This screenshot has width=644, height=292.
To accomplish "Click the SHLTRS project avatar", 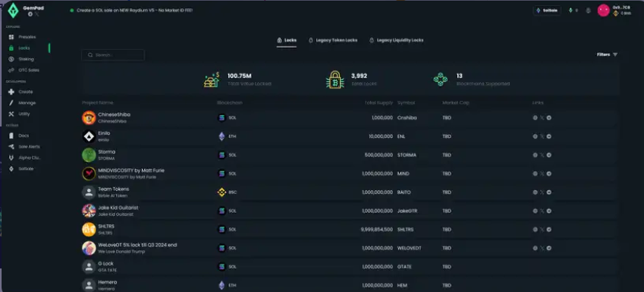I will coord(88,229).
